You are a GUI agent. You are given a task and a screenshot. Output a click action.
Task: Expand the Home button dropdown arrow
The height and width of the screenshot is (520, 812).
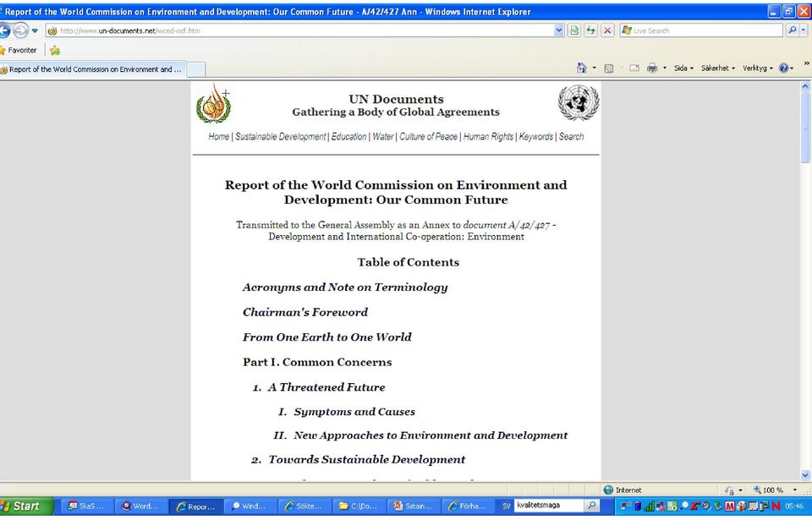(594, 68)
